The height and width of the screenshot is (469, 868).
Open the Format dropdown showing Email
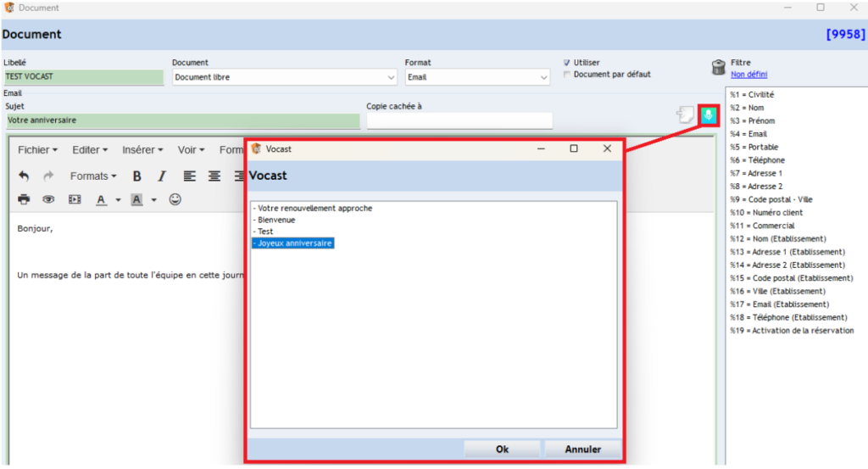(x=544, y=78)
